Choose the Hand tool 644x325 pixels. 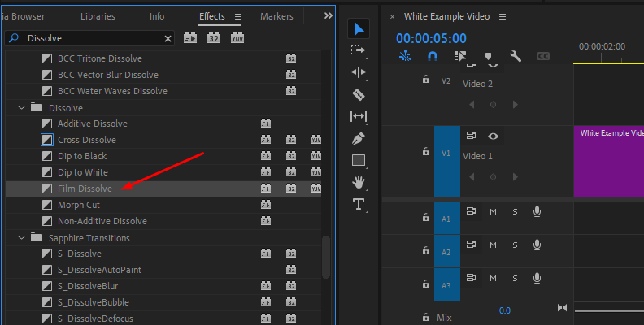point(359,182)
